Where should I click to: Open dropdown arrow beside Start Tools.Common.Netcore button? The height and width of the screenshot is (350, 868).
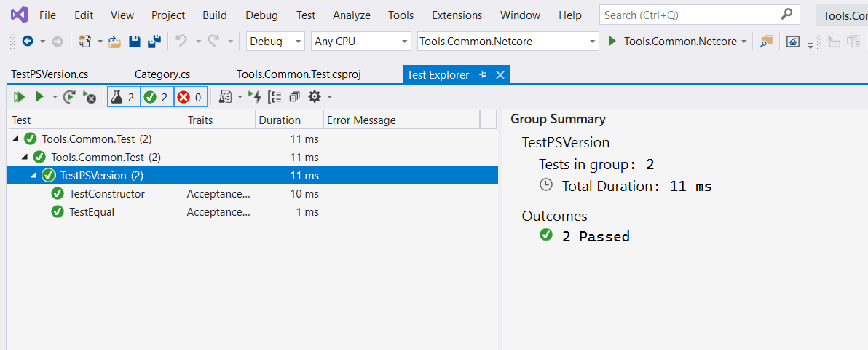tap(744, 42)
